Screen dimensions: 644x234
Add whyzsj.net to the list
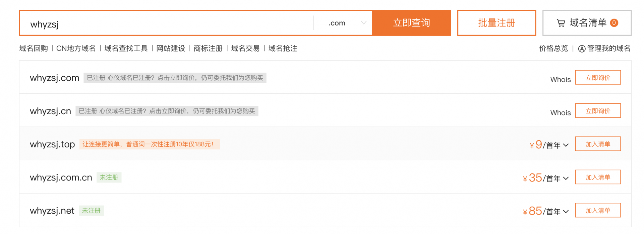(598, 210)
